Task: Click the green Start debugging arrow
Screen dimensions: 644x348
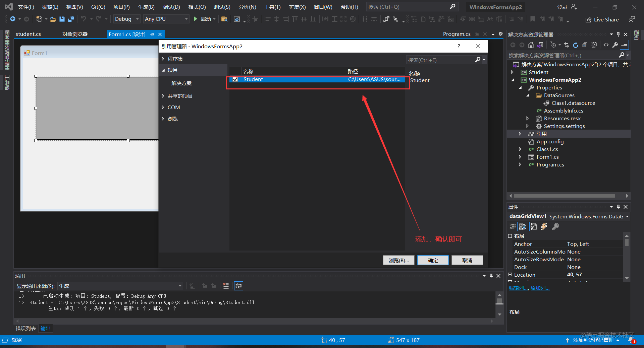Action: pos(195,19)
